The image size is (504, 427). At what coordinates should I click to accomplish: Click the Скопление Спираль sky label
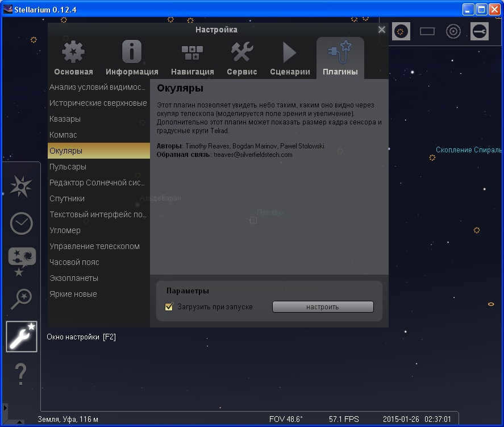pos(469,150)
